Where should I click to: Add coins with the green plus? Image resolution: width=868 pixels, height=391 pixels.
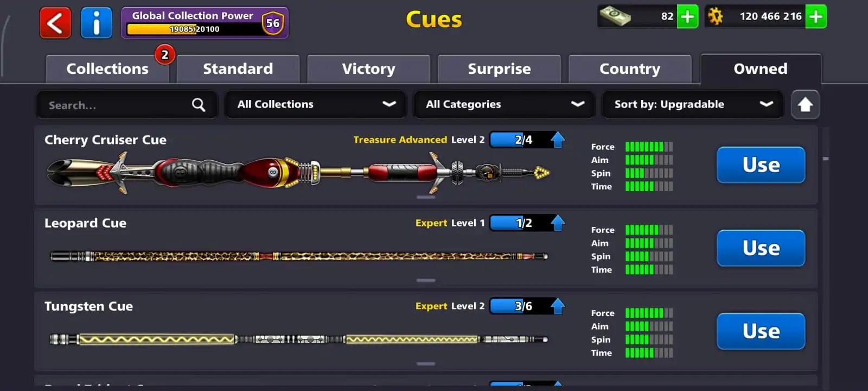(815, 16)
